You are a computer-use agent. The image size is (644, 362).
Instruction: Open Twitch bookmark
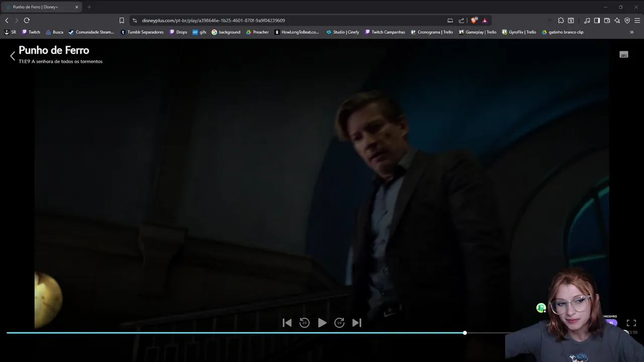pyautogui.click(x=31, y=32)
